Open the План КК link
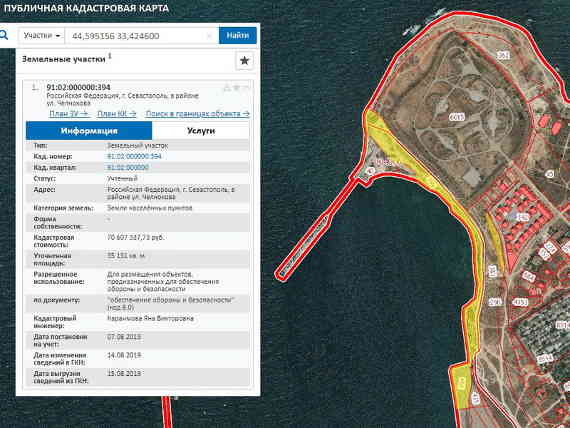Viewport: 570px width, 428px height. pyautogui.click(x=117, y=114)
